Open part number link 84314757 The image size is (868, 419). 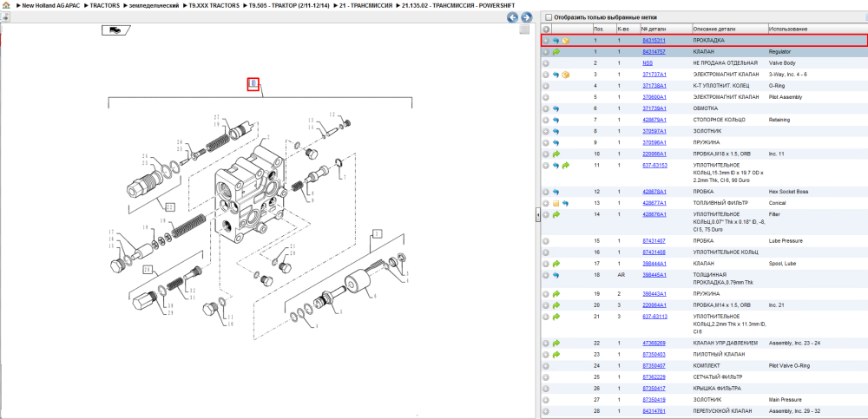tap(654, 52)
